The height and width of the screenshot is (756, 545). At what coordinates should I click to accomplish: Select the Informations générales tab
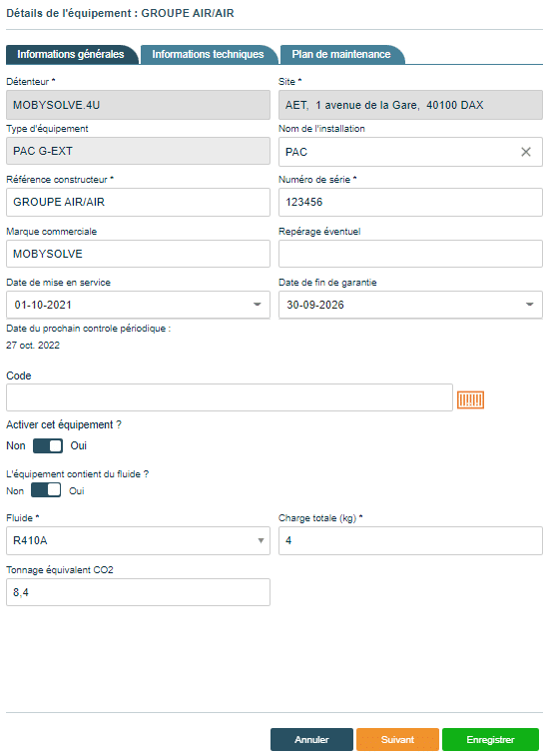click(x=71, y=55)
